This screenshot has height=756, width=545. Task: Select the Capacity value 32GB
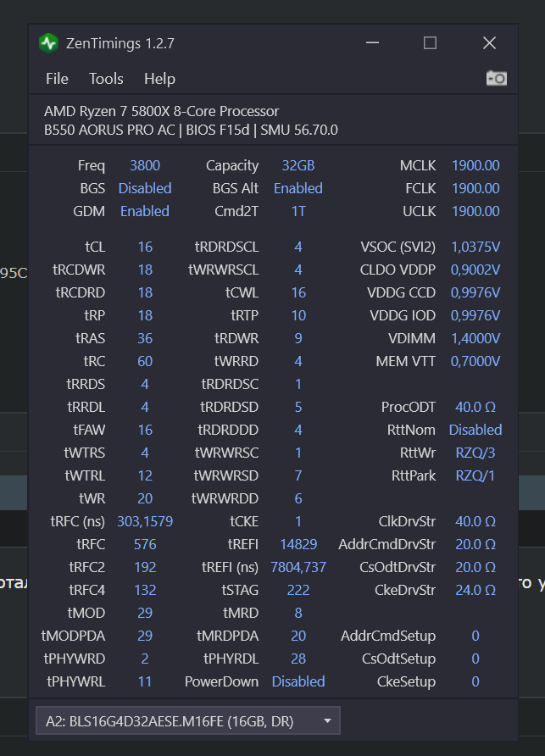point(298,165)
